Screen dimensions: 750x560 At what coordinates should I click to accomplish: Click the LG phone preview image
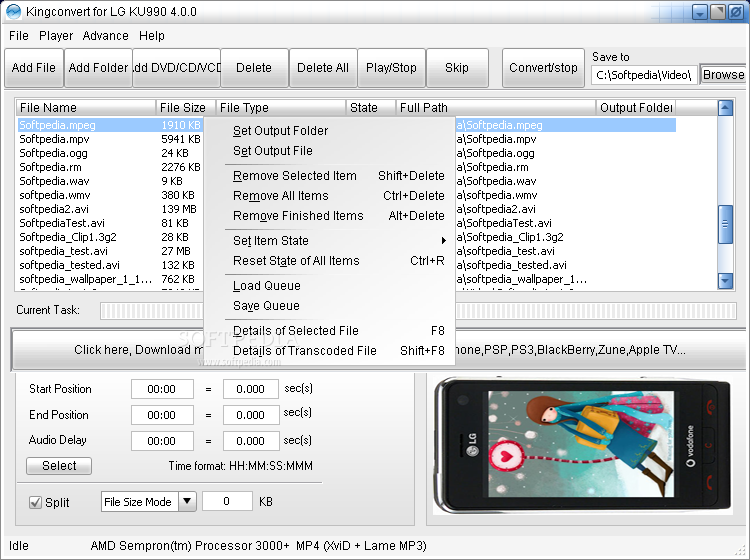click(583, 445)
